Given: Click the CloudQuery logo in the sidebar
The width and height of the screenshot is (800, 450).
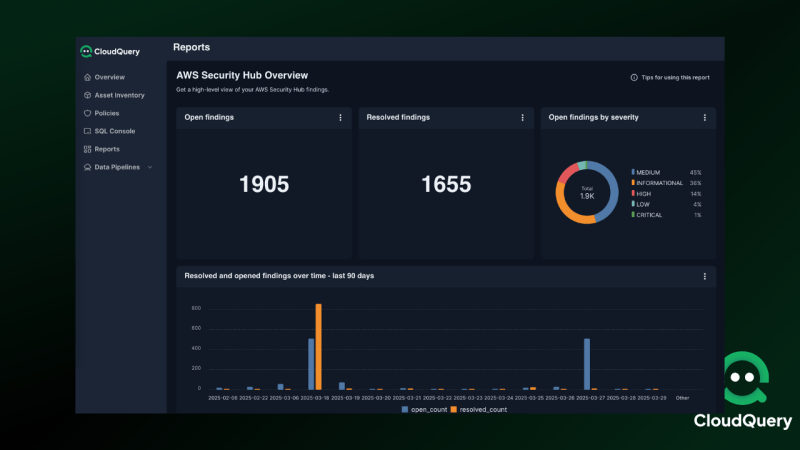Looking at the screenshot, I should [110, 52].
